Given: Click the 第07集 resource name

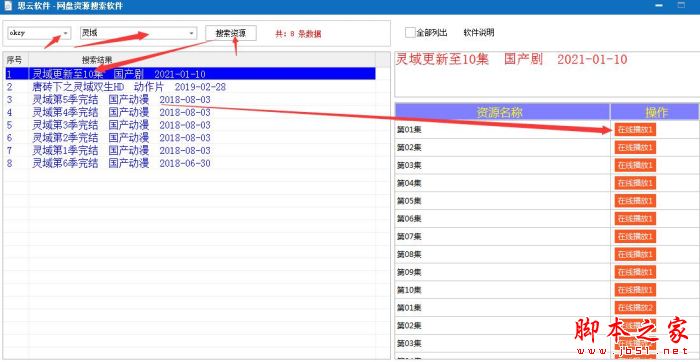Looking at the screenshot, I should (x=409, y=236).
